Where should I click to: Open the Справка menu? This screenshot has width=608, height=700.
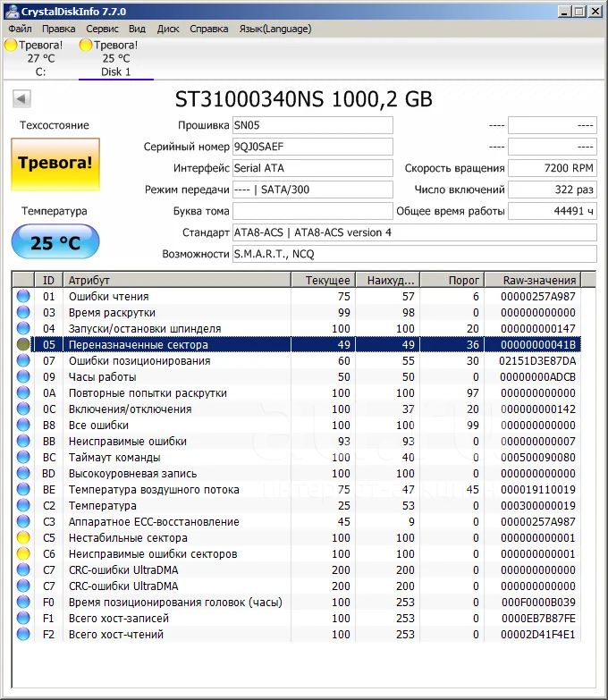[209, 29]
